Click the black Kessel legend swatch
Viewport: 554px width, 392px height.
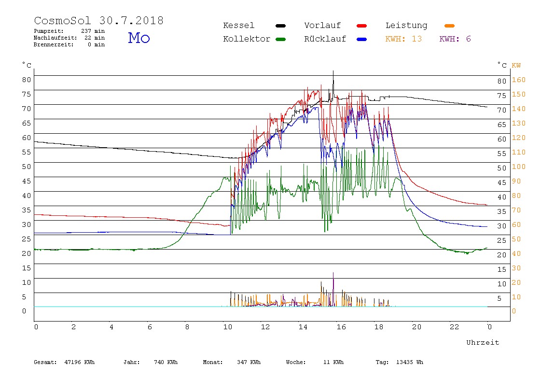pyautogui.click(x=280, y=26)
